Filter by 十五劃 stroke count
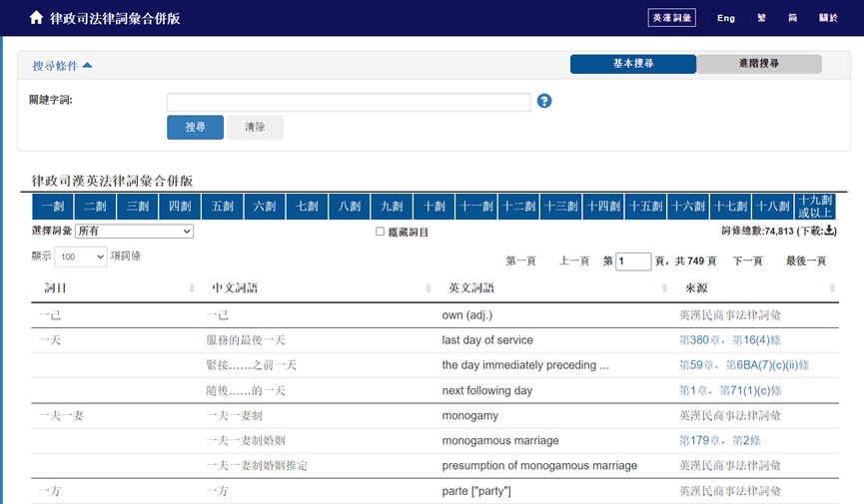The image size is (864, 504). click(x=646, y=207)
